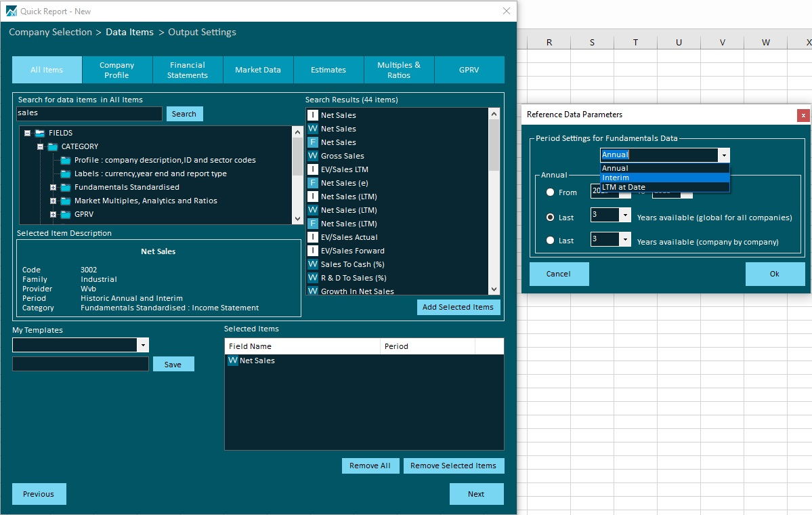Click the sales search input field

click(89, 114)
